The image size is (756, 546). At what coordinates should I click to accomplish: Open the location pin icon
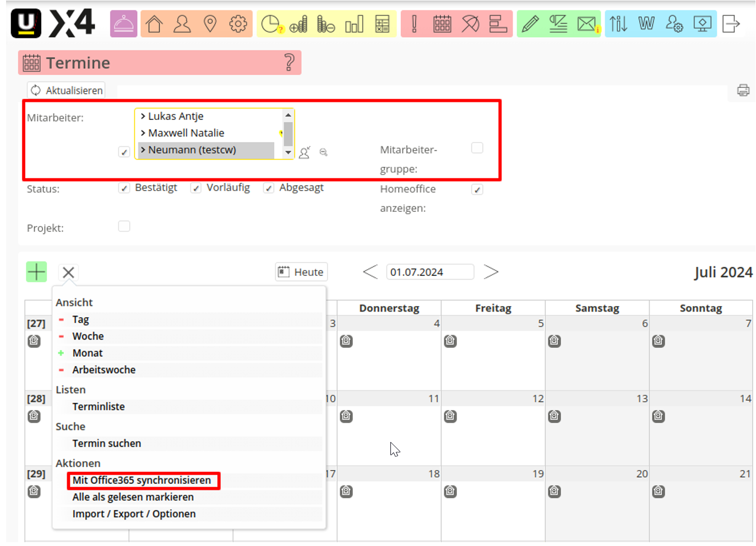[210, 24]
